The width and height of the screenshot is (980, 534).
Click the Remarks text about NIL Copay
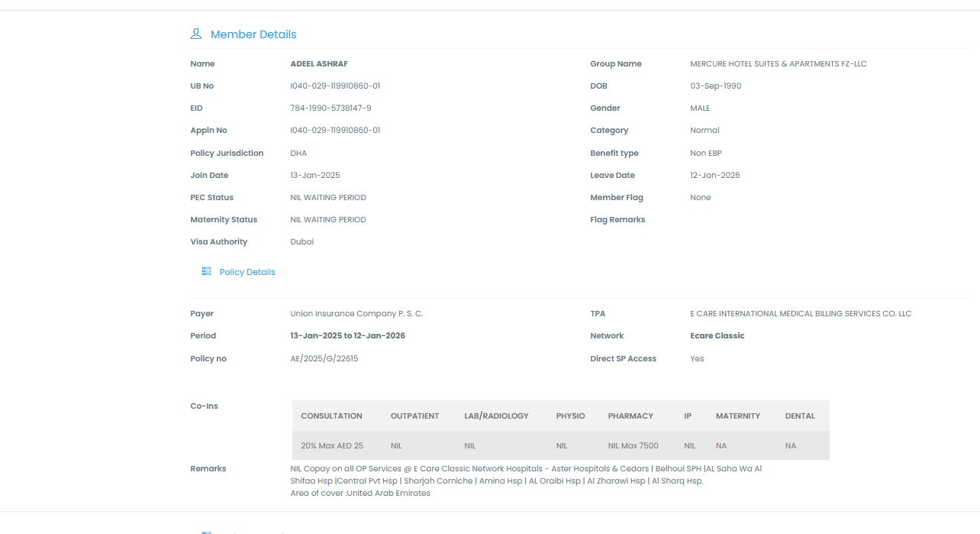click(526, 469)
